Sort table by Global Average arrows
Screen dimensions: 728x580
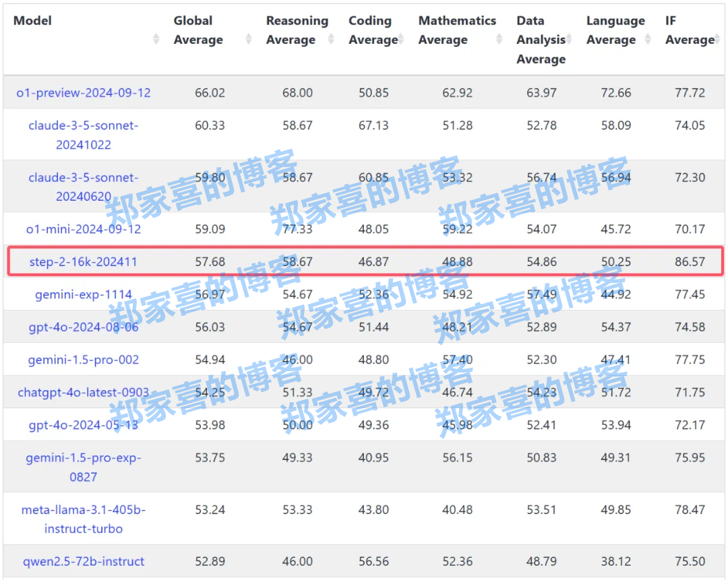coord(248,39)
